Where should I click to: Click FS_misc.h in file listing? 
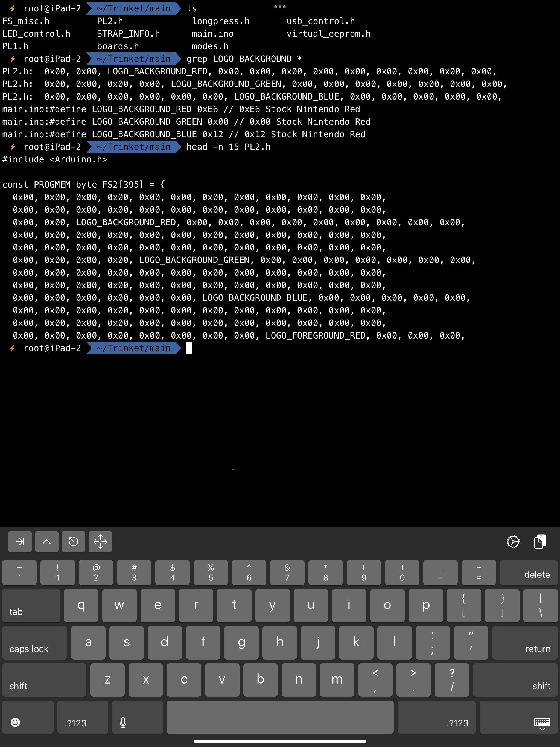point(26,21)
